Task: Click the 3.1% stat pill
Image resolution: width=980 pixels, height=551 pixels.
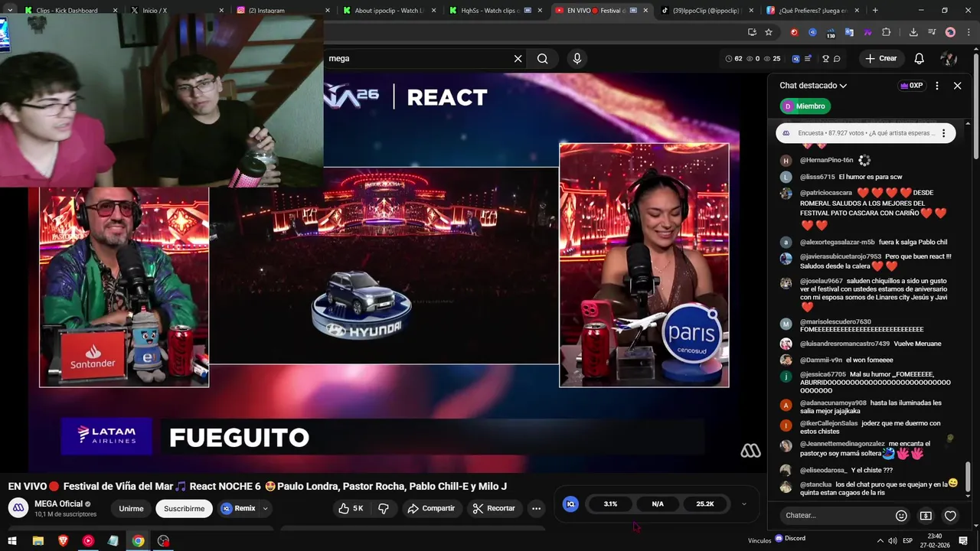Action: coord(610,504)
